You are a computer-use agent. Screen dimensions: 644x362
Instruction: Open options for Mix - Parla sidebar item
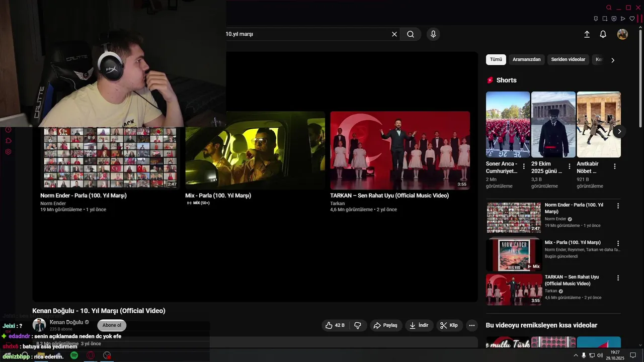(618, 243)
